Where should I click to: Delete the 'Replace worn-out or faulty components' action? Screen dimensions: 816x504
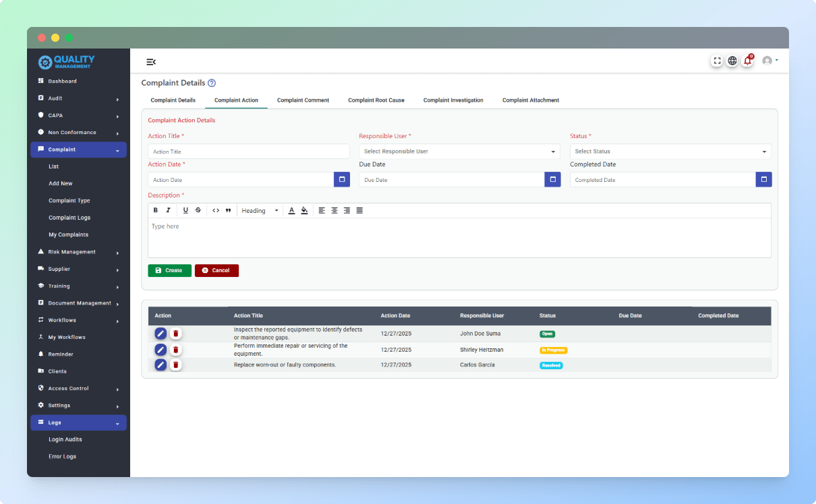click(x=175, y=365)
